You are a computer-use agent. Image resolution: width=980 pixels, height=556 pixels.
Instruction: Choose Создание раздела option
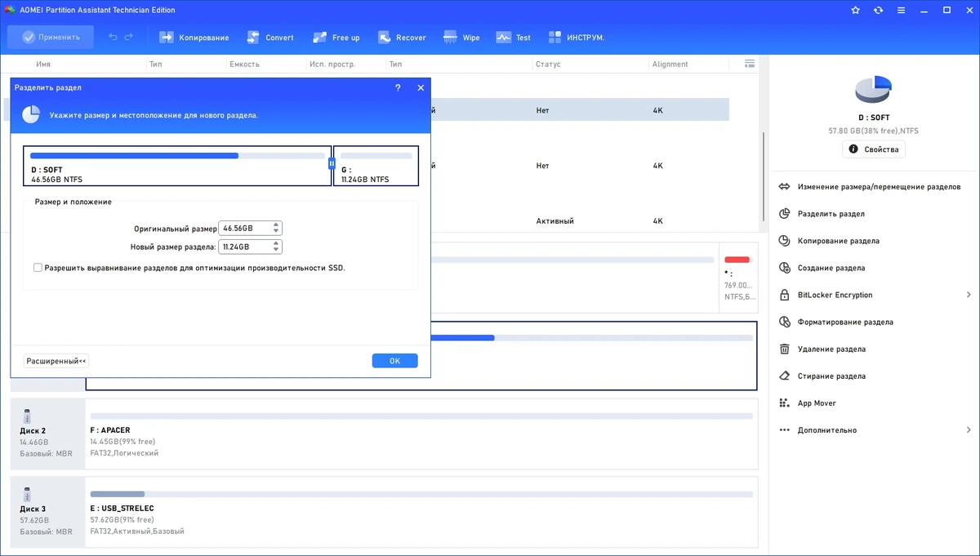click(x=822, y=268)
